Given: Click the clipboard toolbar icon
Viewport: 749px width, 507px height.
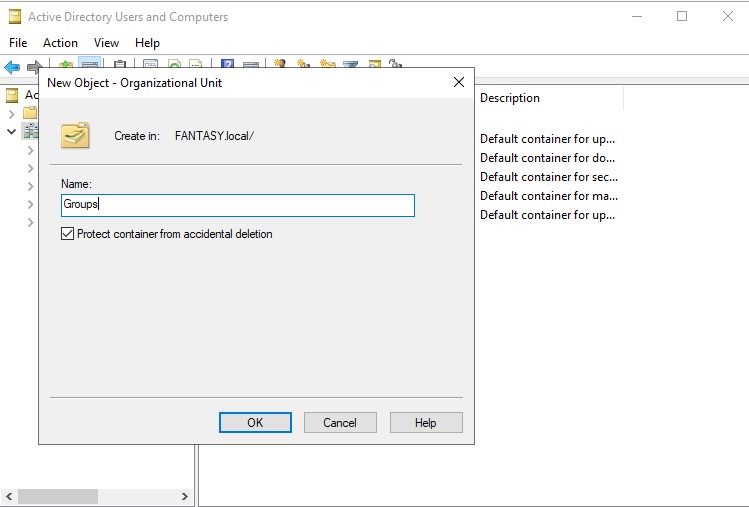Looking at the screenshot, I should 120,64.
